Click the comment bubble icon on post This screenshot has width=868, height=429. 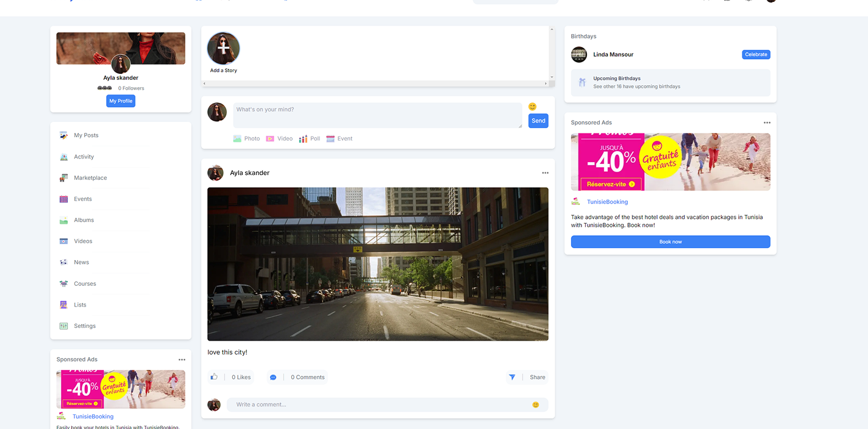pyautogui.click(x=273, y=377)
